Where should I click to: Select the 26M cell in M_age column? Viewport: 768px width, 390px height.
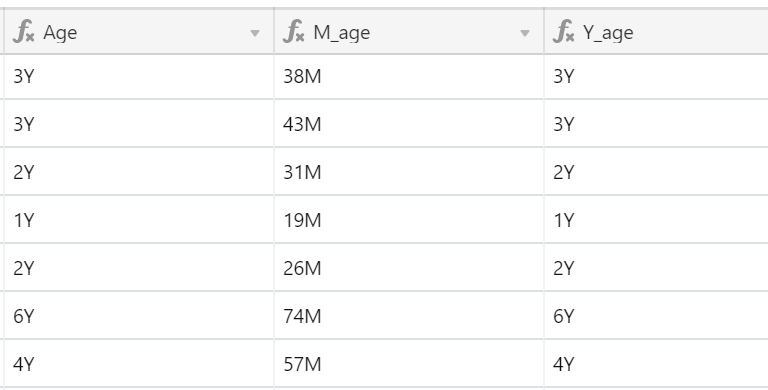(x=409, y=268)
